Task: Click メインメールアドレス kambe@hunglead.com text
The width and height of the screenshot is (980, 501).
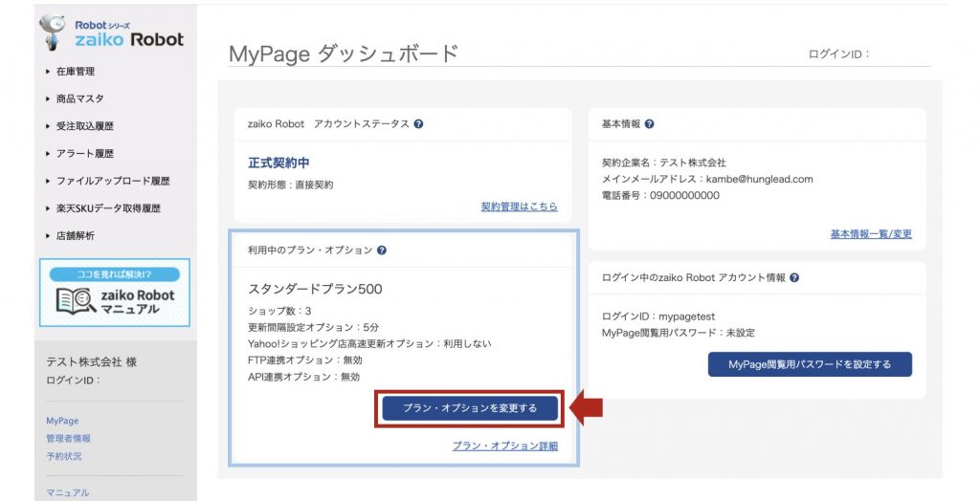Action: coord(707,179)
